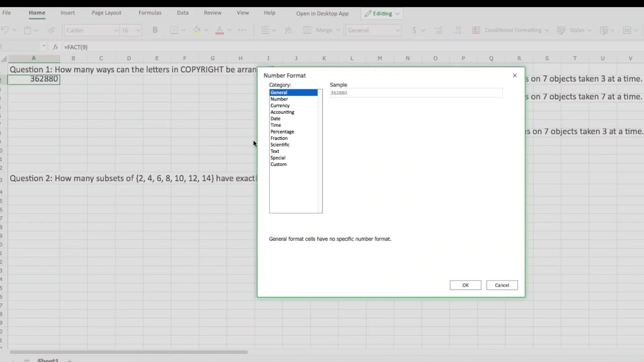Expand the Fill Color dropdown arrow
The width and height of the screenshot is (644, 362).
(x=206, y=30)
